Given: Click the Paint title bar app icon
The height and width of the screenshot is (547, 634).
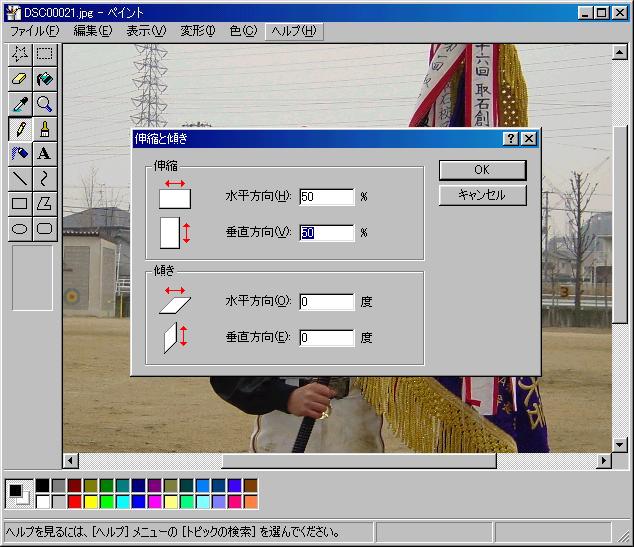Looking at the screenshot, I should coord(13,13).
